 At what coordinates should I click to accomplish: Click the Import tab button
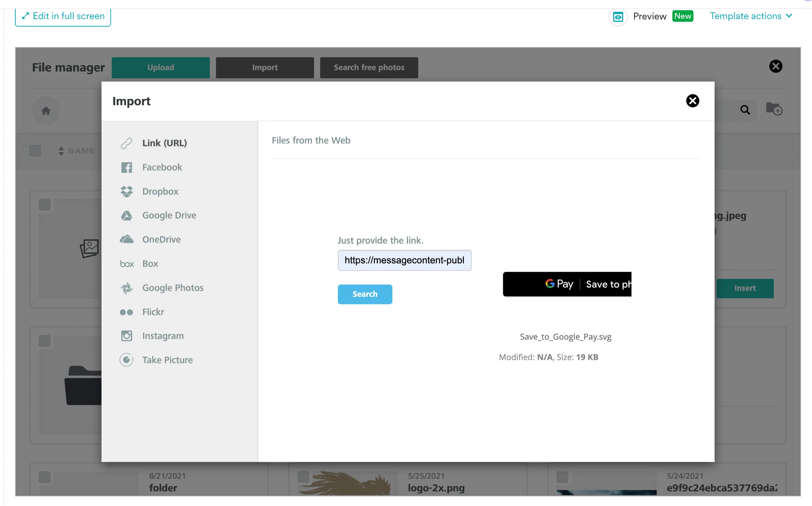pyautogui.click(x=265, y=67)
